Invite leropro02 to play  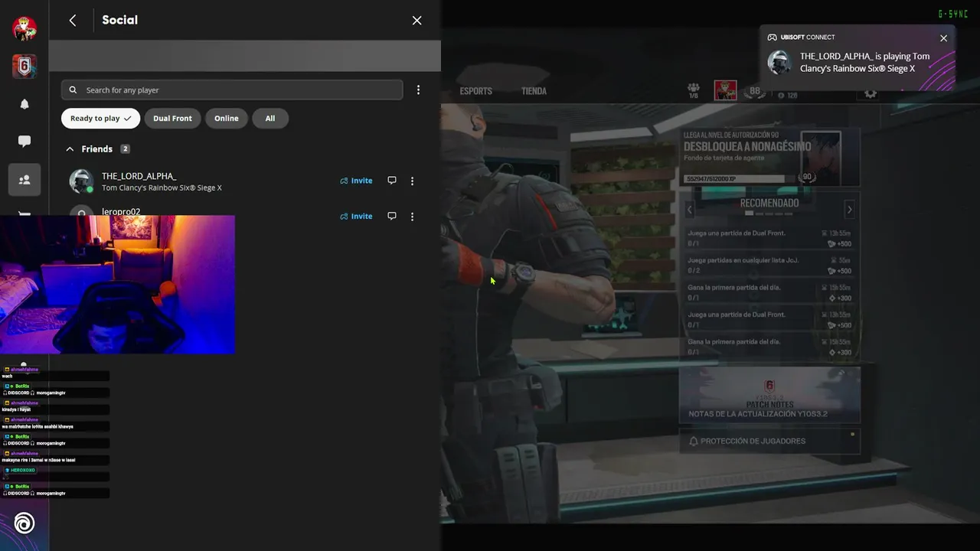point(356,216)
